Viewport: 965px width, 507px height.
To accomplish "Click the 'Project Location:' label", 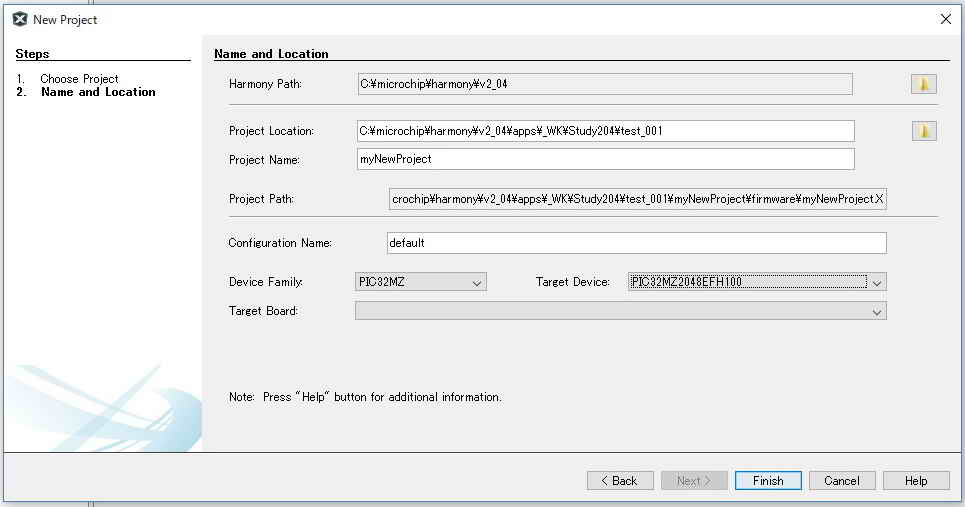I will tap(271, 130).
